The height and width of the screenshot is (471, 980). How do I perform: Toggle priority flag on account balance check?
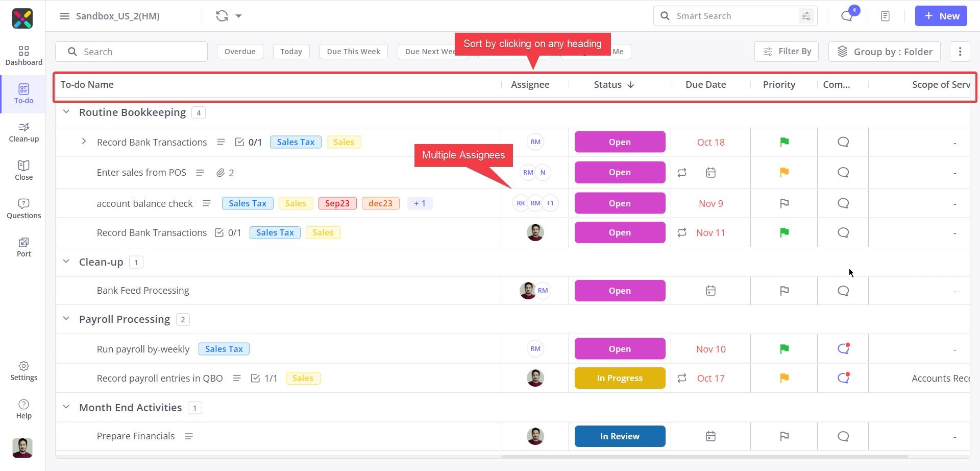pyautogui.click(x=784, y=203)
